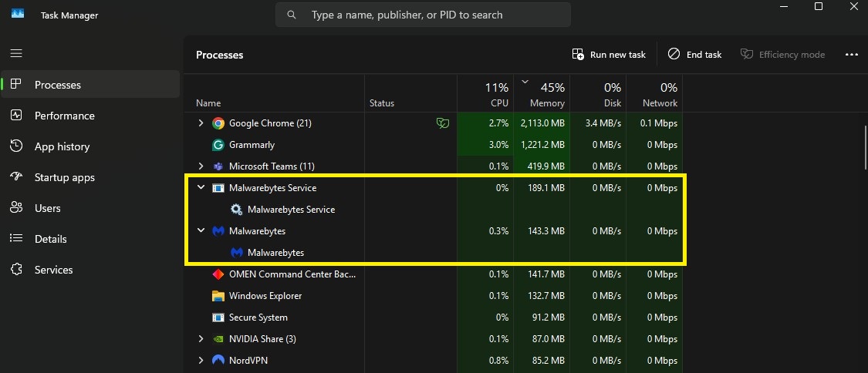
Task: Open the App history page
Action: pos(90,146)
